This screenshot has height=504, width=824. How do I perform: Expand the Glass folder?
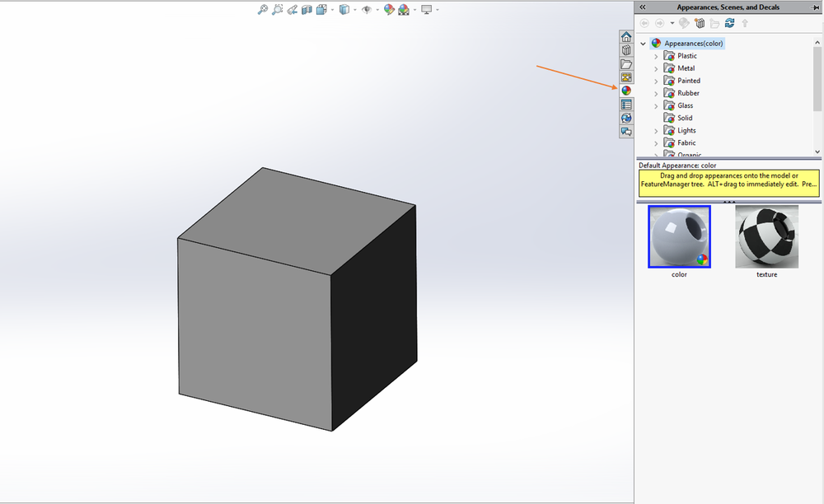656,106
